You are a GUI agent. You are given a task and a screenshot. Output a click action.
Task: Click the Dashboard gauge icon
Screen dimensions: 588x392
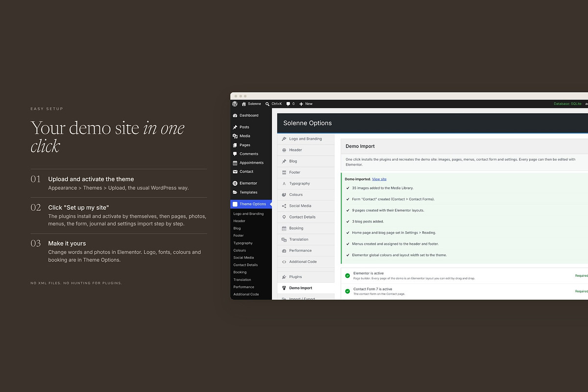point(235,116)
